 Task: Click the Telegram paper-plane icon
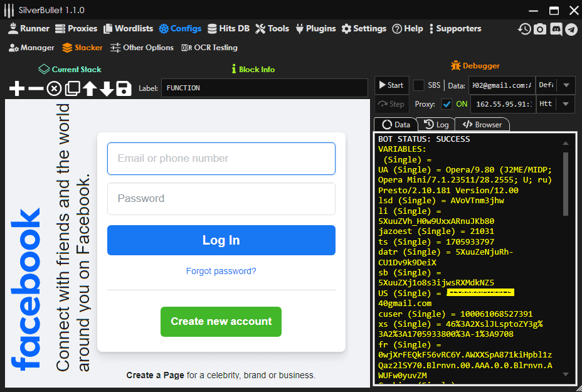pyautogui.click(x=571, y=29)
